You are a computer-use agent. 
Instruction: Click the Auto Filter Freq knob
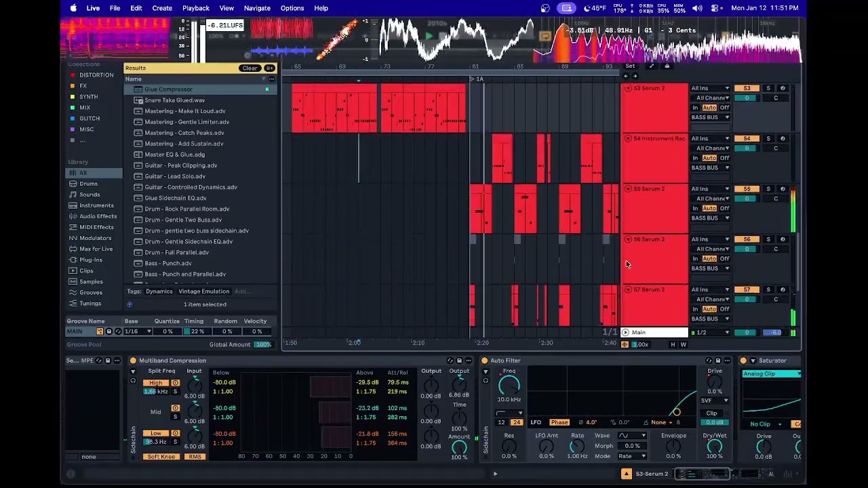pyautogui.click(x=509, y=386)
